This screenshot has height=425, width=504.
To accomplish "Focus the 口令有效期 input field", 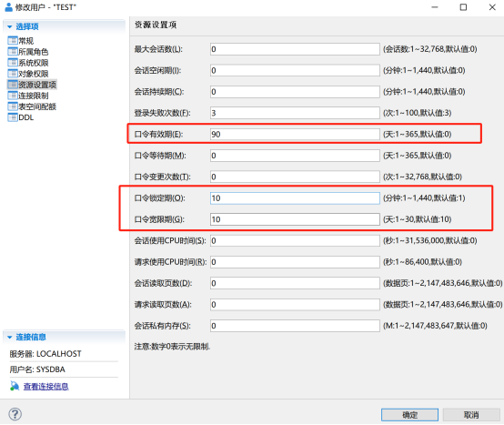I will (295, 135).
